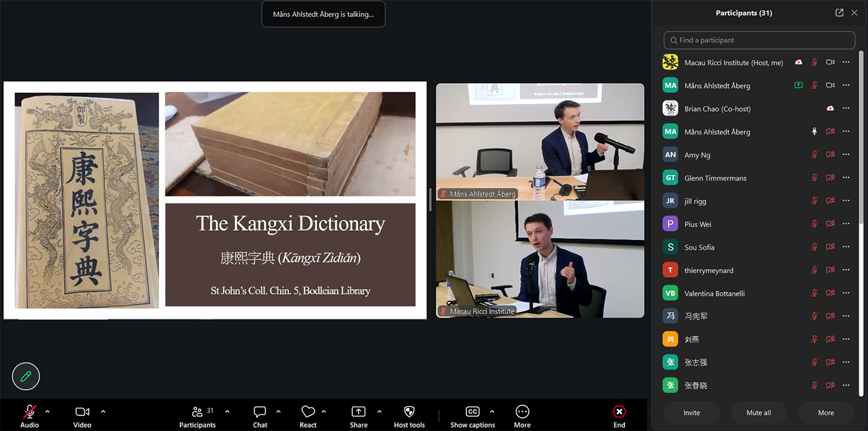Screen dimensions: 868x431
Task: Open more options for 冯宪军
Action: (846, 316)
